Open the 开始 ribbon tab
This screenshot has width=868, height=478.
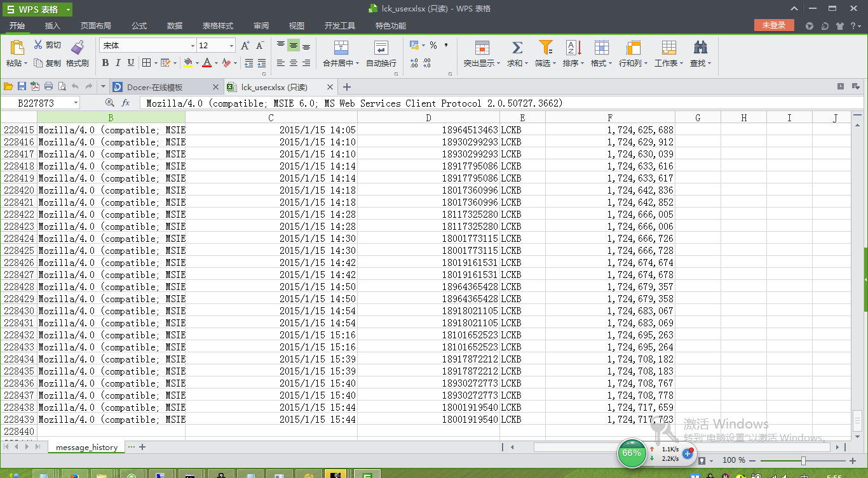coord(17,25)
